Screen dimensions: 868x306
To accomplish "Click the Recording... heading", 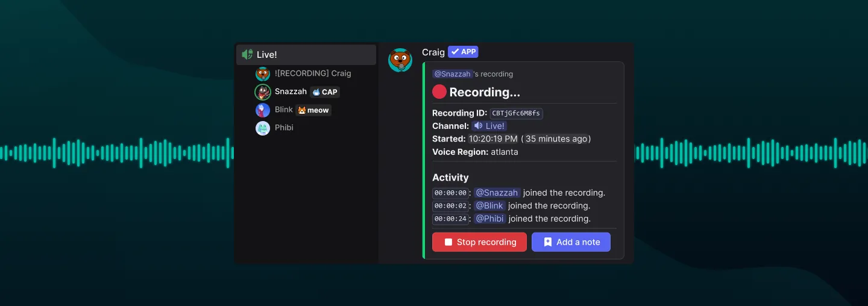I will (x=485, y=92).
